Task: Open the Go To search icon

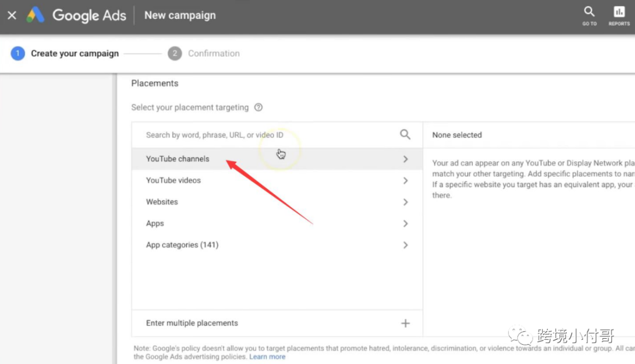Action: point(589,16)
